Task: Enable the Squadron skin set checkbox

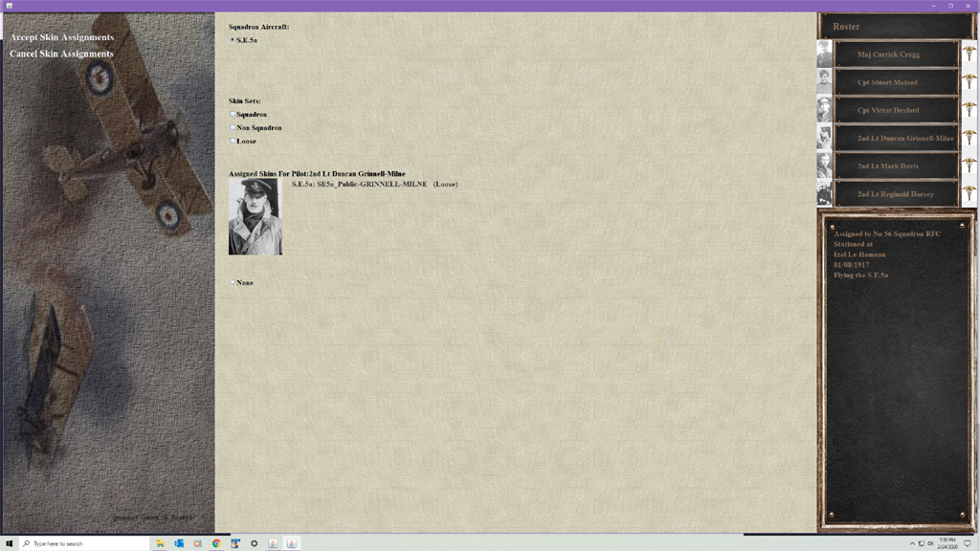Action: pyautogui.click(x=233, y=115)
